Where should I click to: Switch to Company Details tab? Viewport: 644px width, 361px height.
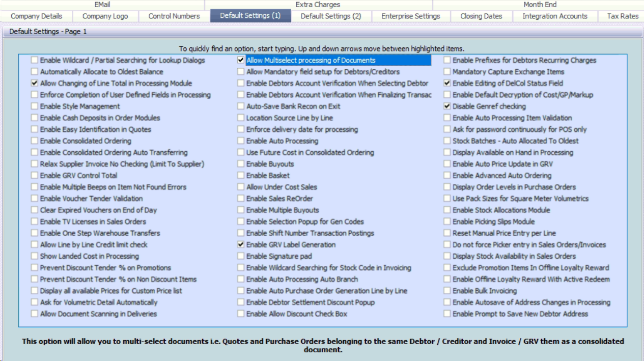(x=36, y=16)
